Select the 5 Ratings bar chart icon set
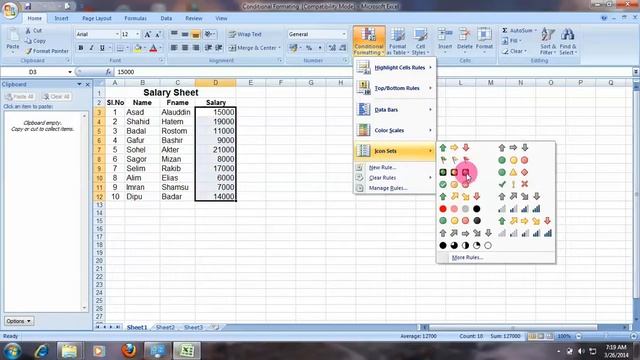Image resolution: width=640 pixels, height=360 pixels. [x=525, y=233]
